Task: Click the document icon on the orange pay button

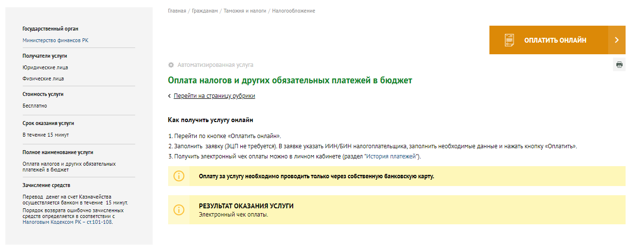Action: point(509,40)
